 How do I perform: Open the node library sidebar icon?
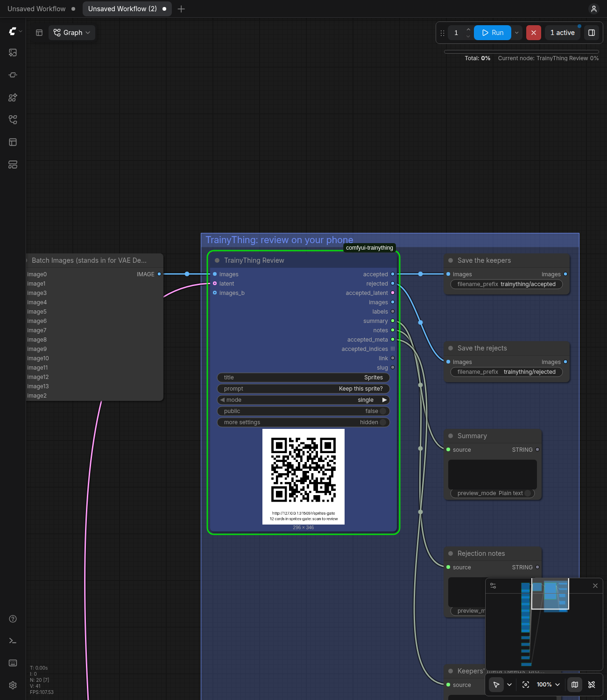tap(13, 75)
